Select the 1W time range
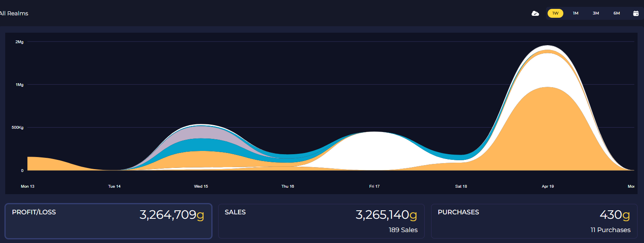 555,13
